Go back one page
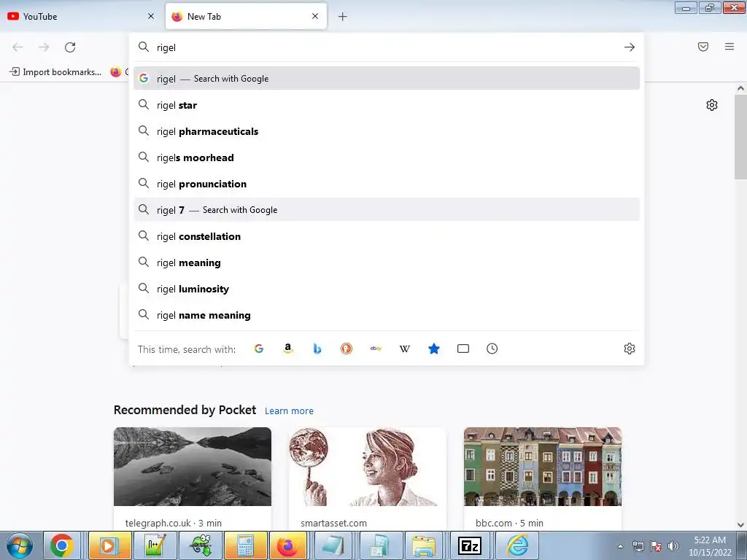The height and width of the screenshot is (560, 747). [x=18, y=47]
